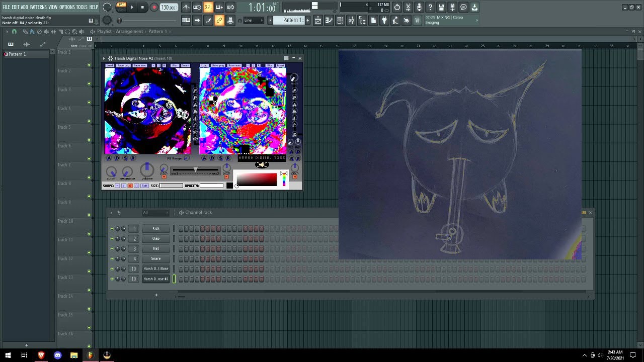
Task: Open Channel rack step graph editor icon
Action: (x=584, y=212)
